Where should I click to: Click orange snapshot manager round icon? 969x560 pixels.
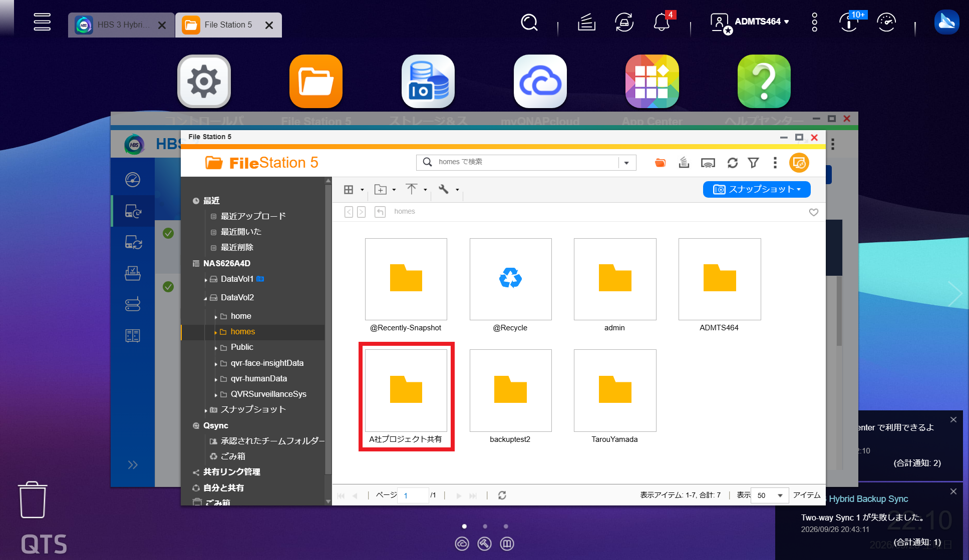pos(799,163)
